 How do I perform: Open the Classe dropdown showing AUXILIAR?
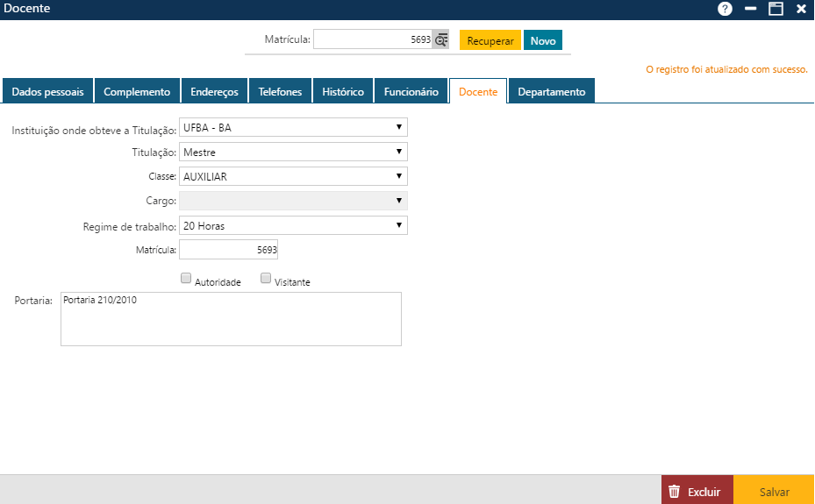[293, 176]
